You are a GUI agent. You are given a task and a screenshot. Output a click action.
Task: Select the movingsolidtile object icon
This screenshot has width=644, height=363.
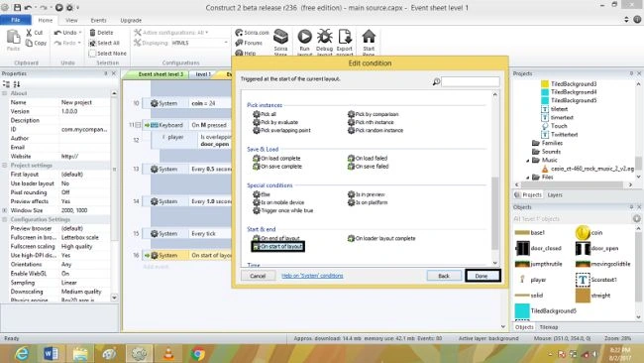583,264
